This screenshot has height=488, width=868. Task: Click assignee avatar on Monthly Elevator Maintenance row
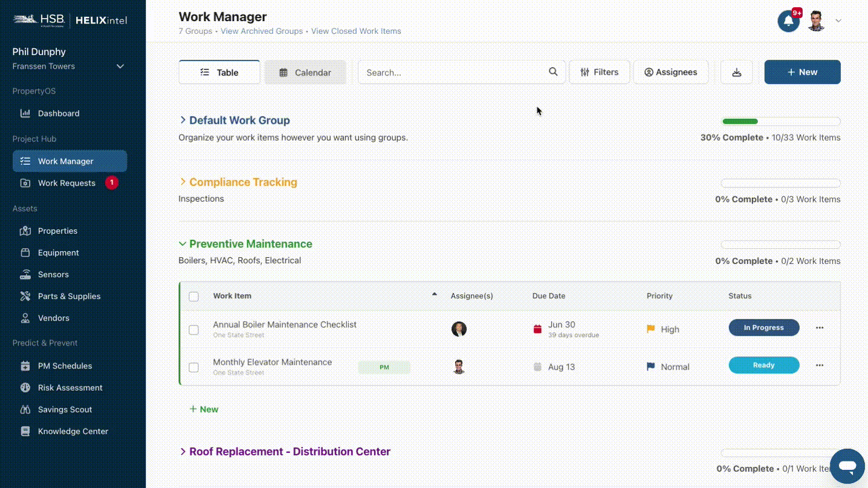tap(459, 367)
